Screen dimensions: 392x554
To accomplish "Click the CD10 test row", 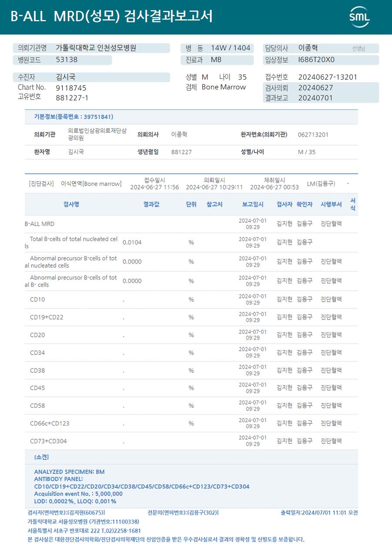I will [x=191, y=299].
